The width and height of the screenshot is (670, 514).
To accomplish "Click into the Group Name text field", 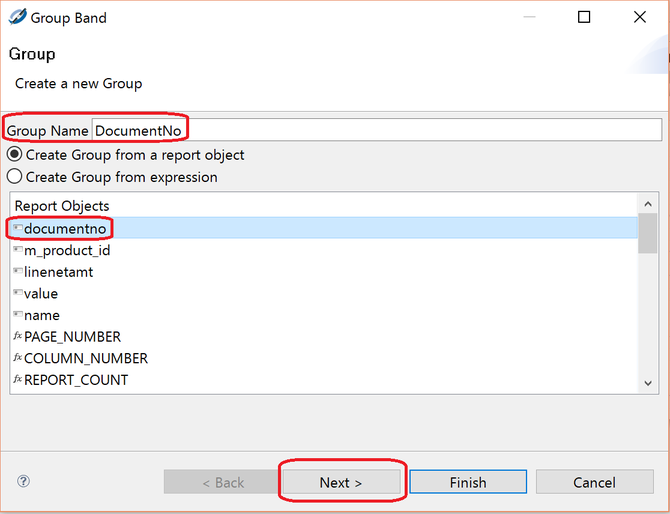I will tap(377, 130).
